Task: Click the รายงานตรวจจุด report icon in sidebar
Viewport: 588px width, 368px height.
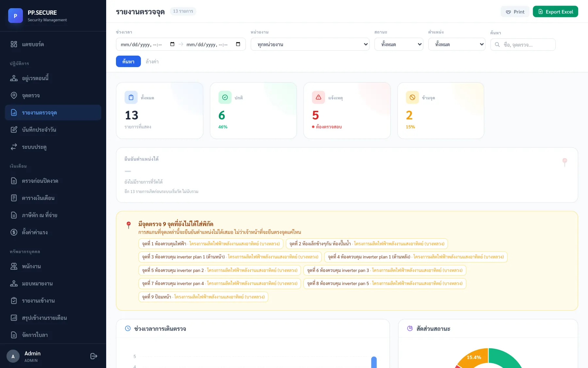Action: (x=14, y=113)
